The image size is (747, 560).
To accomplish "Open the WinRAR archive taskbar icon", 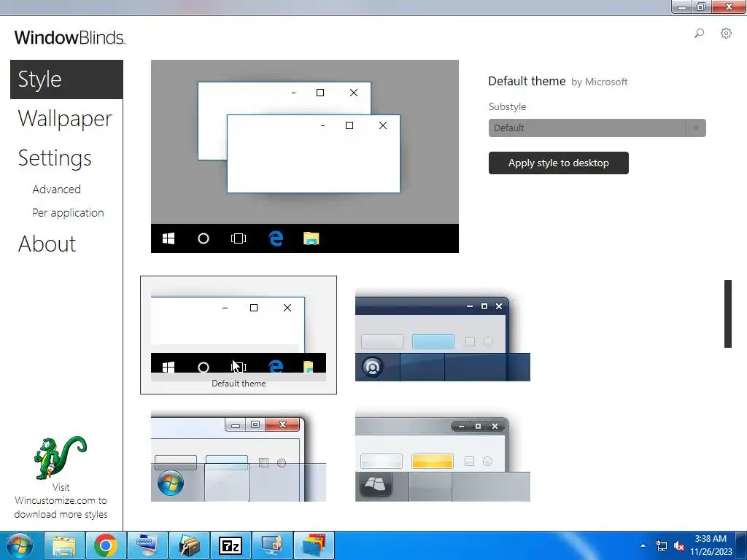I will (x=189, y=545).
